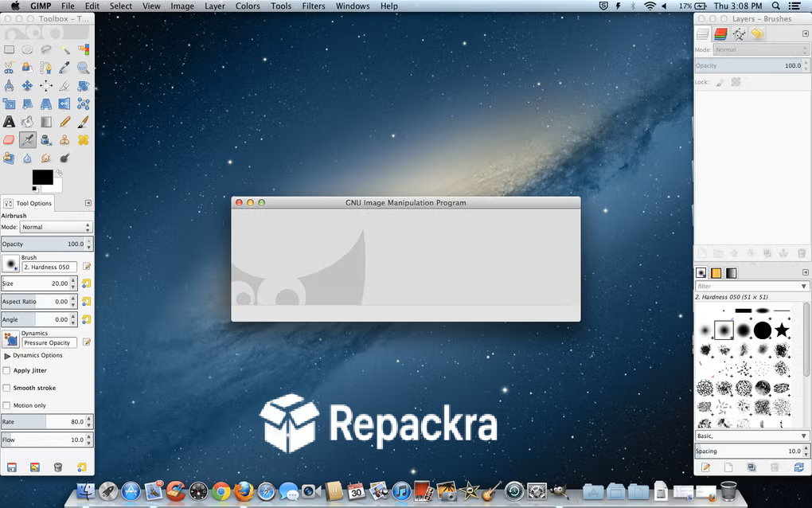Select the Foreground Select tool

pos(27,68)
